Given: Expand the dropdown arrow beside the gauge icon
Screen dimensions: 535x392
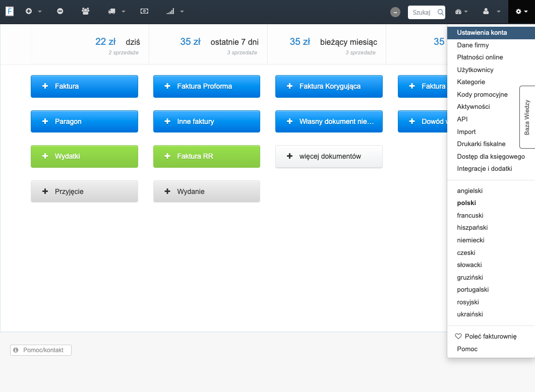Looking at the screenshot, I should pyautogui.click(x=466, y=12).
